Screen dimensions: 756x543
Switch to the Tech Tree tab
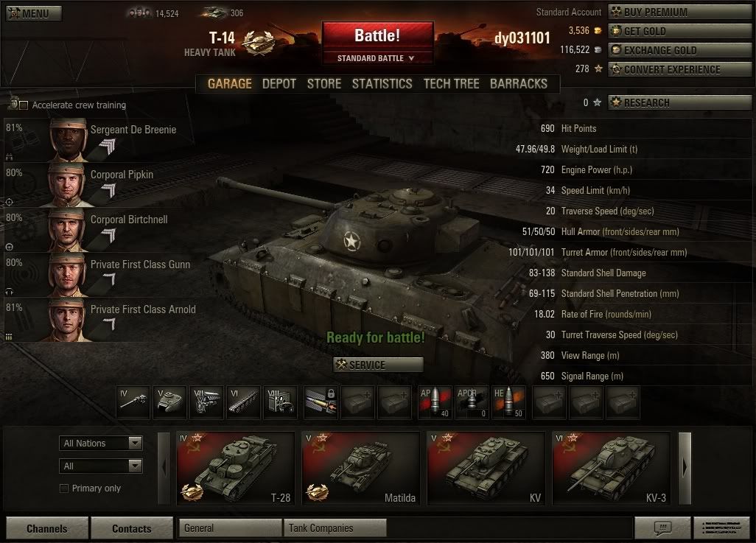pos(451,84)
